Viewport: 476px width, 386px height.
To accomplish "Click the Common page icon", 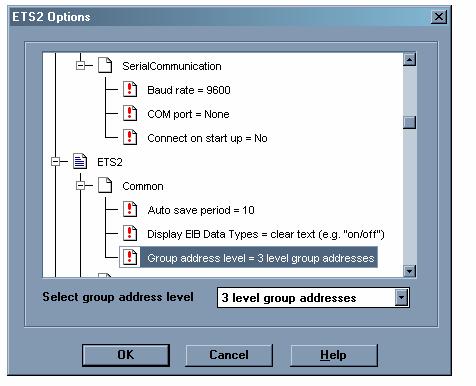I will click(105, 186).
